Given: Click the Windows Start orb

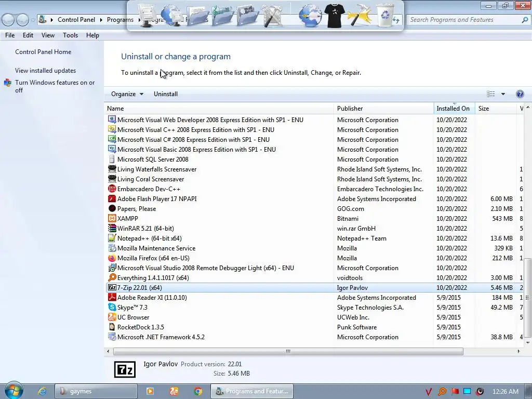Looking at the screenshot, I should 14,391.
